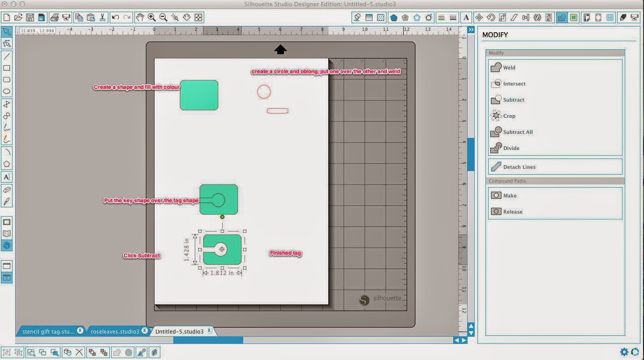
Task: Switch to the roseleaves.studio3 tab
Action: (115, 332)
